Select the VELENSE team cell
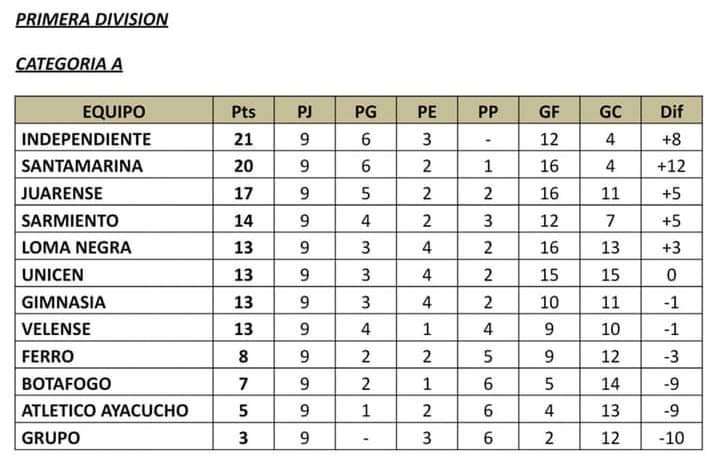This screenshot has height=467, width=720. point(114,328)
